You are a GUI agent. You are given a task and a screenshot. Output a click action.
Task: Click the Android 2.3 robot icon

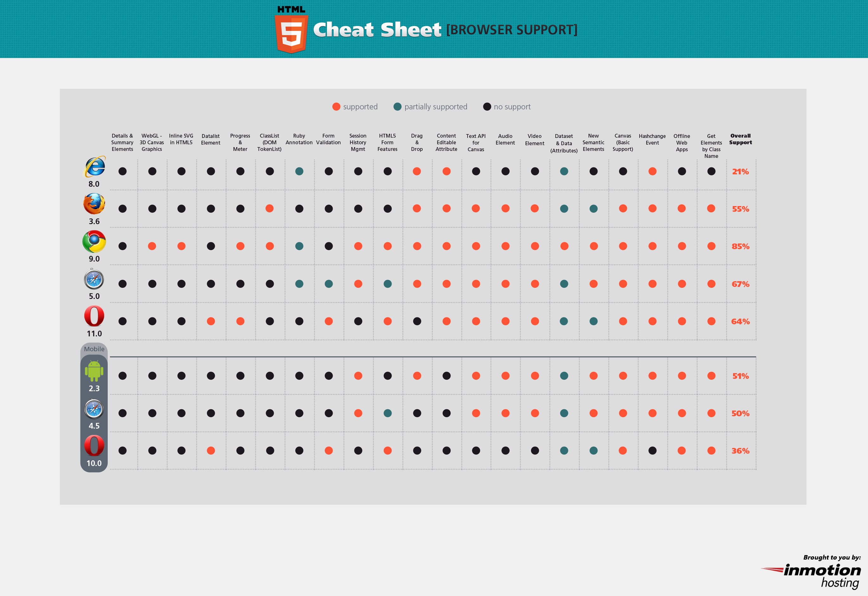pyautogui.click(x=94, y=371)
